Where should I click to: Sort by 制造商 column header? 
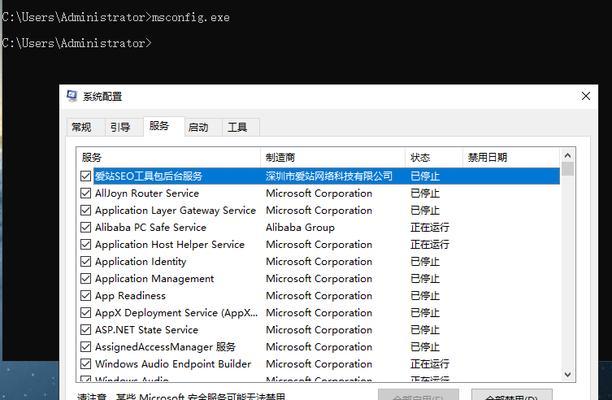point(333,157)
